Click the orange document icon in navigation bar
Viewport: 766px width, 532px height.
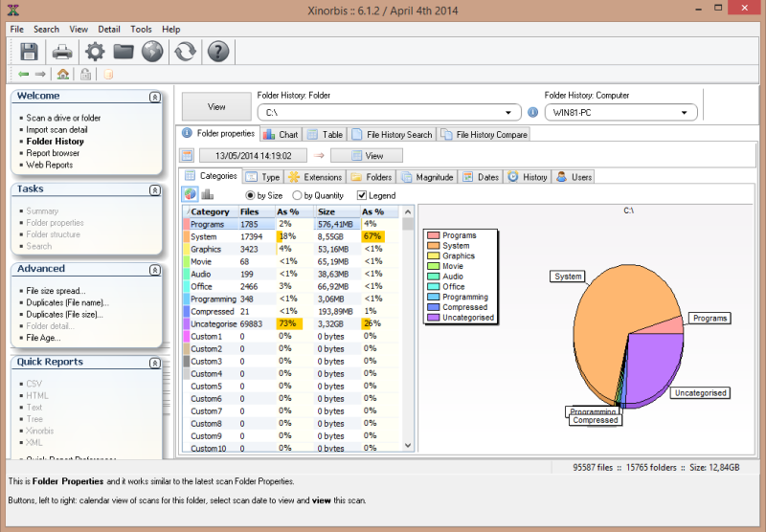108,75
